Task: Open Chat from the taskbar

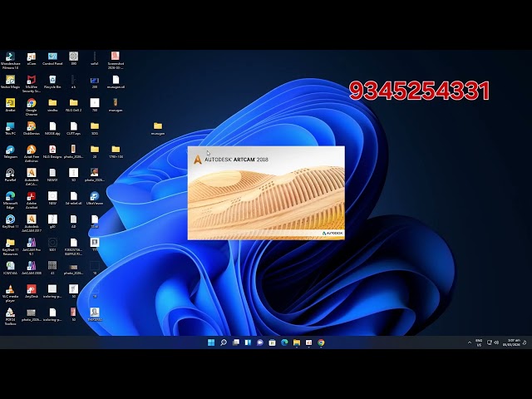Action: tap(260, 342)
